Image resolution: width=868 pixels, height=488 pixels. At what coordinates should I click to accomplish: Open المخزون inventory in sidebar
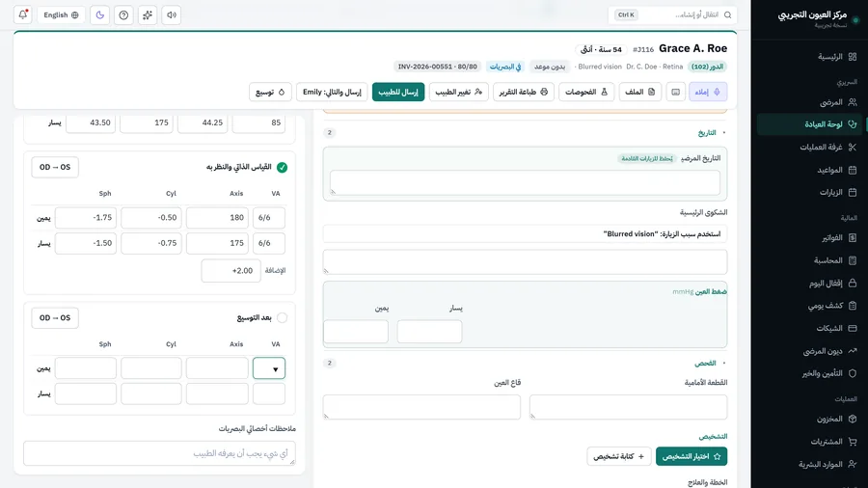point(809,419)
